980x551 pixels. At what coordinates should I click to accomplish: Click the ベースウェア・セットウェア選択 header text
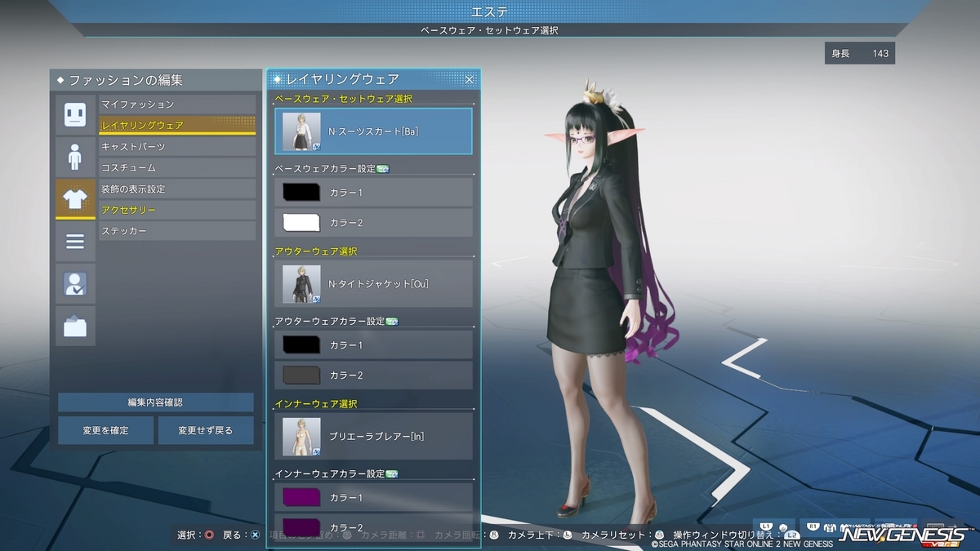point(344,99)
